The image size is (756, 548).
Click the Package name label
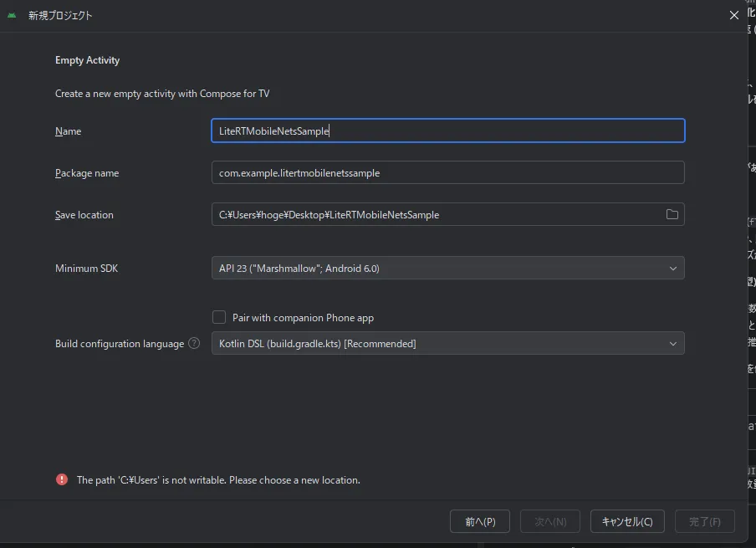(87, 173)
